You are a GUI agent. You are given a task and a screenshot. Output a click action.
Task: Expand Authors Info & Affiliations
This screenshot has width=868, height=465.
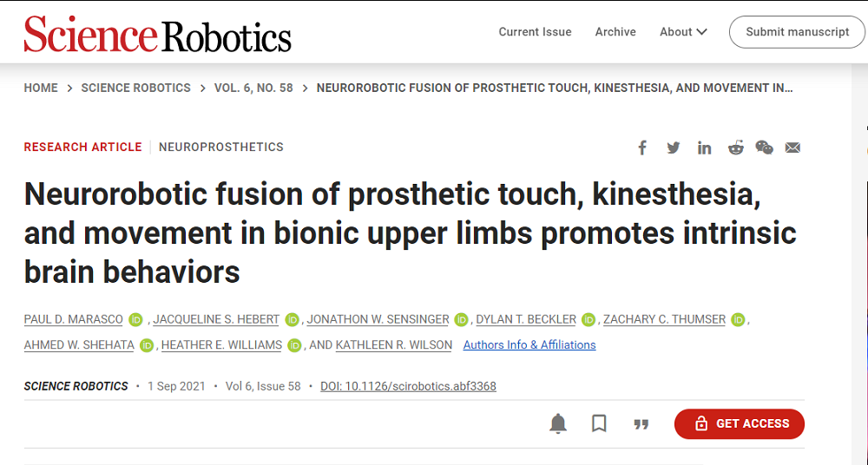click(x=529, y=344)
